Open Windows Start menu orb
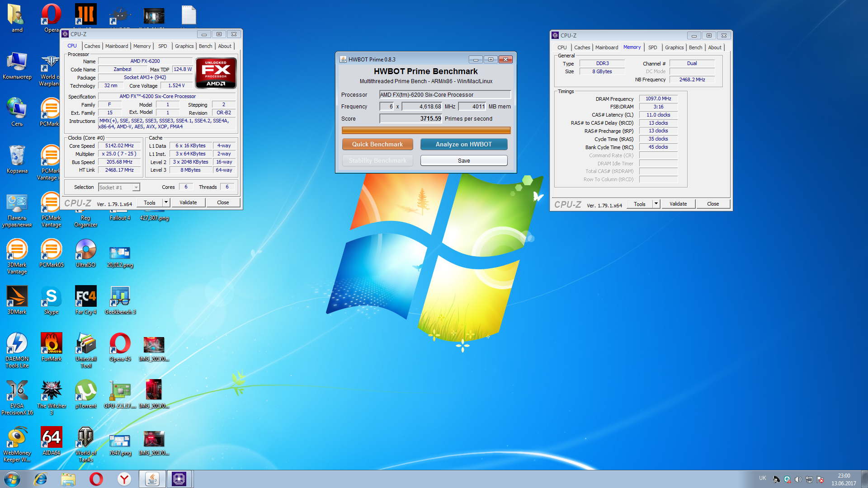This screenshot has height=488, width=868. point(12,479)
